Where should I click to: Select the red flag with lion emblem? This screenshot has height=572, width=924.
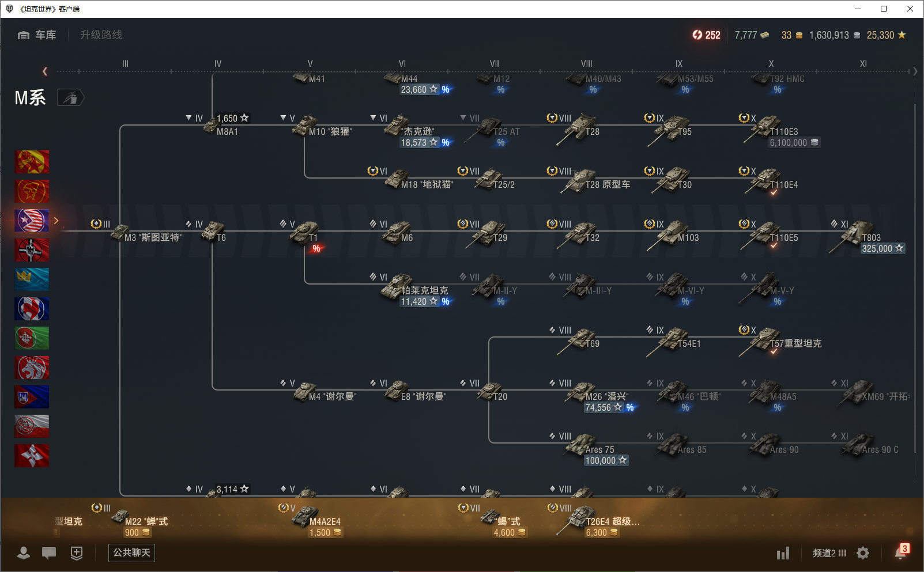(x=32, y=368)
